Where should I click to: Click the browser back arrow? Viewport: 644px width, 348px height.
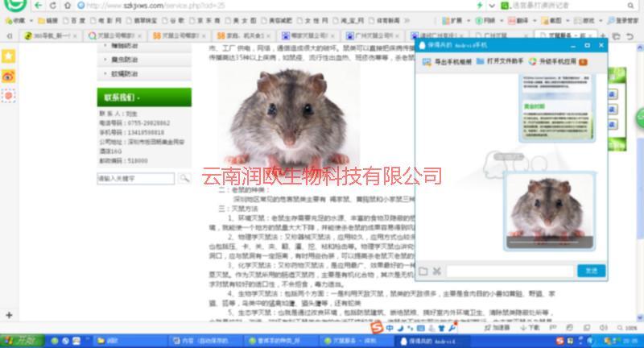[x=38, y=6]
